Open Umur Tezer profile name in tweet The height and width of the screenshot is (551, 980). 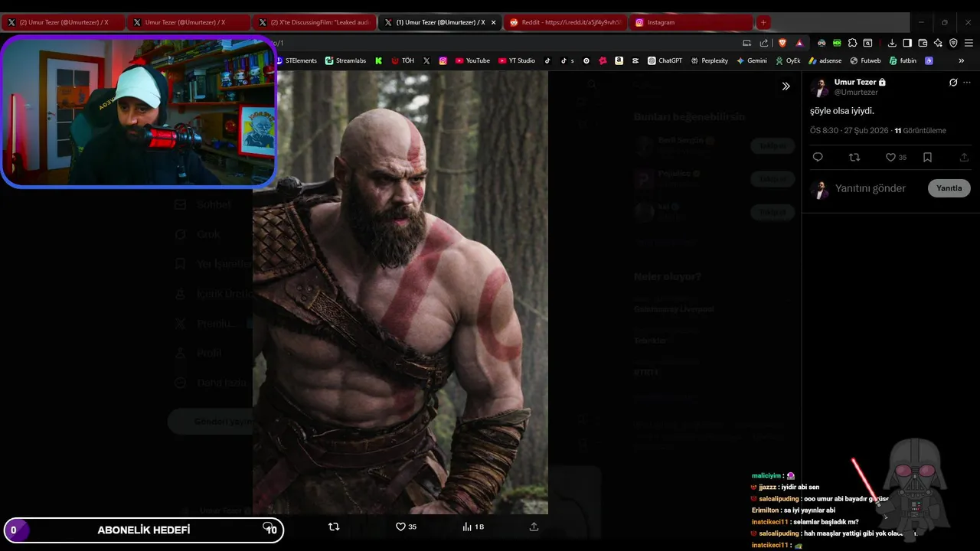(x=855, y=82)
